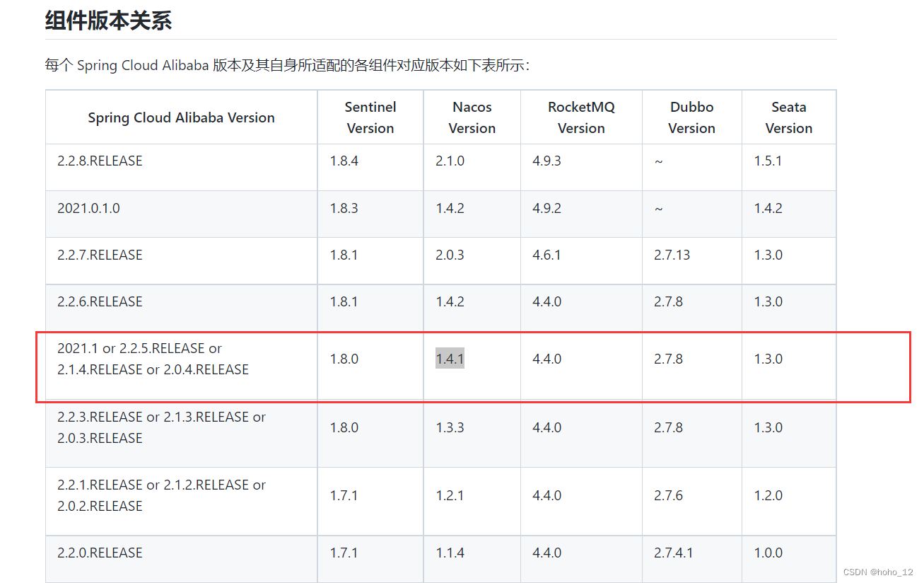Screen dimensions: 924x583
Task: Select RocketMQ 4.4.0 in the 2.2.3.RELEASE row
Action: pos(581,433)
